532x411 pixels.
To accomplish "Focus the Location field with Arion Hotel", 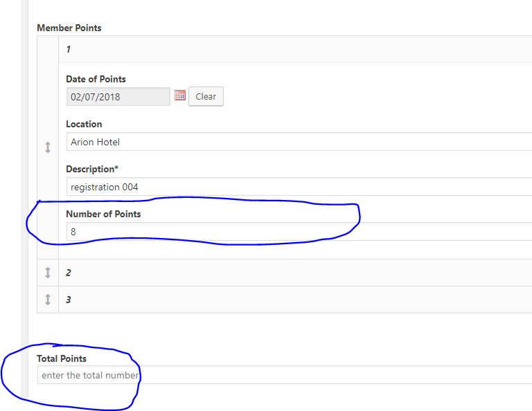I will pos(299,142).
